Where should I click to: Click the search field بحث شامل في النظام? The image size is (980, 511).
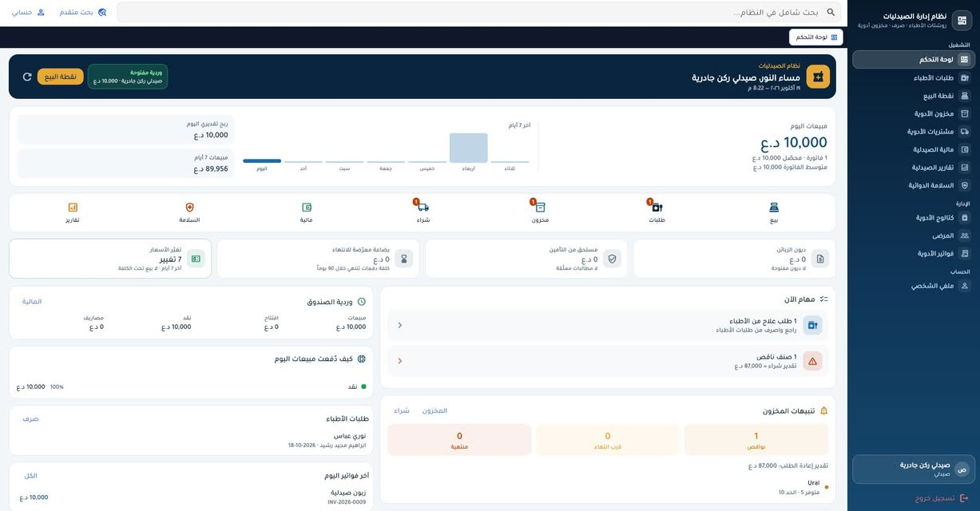(478, 12)
